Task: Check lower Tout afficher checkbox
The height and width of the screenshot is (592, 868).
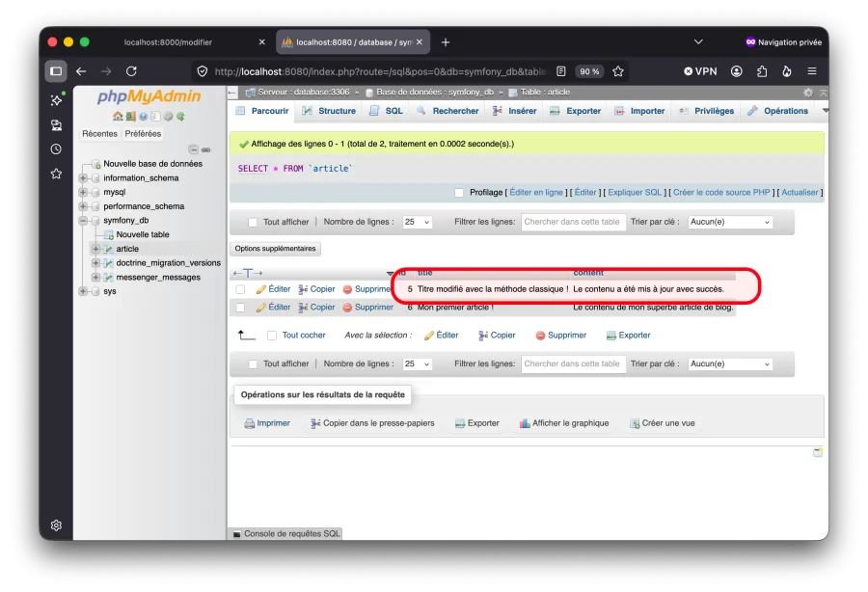Action: pos(253,364)
